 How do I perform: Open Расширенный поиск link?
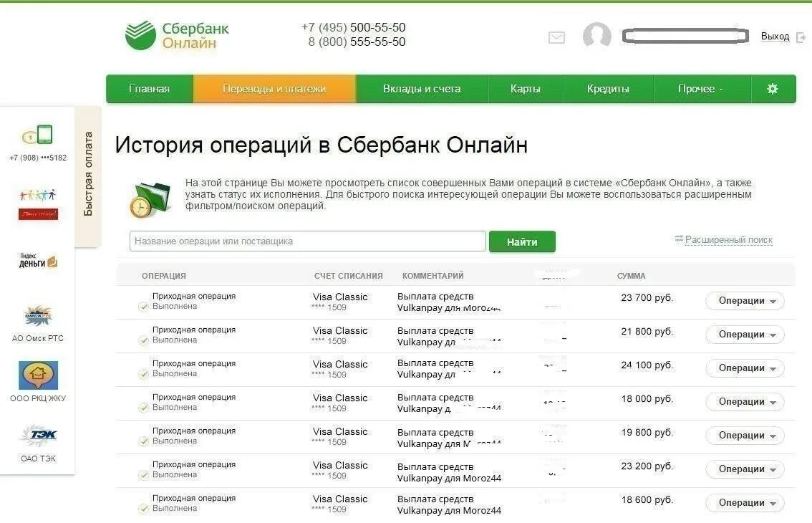729,239
